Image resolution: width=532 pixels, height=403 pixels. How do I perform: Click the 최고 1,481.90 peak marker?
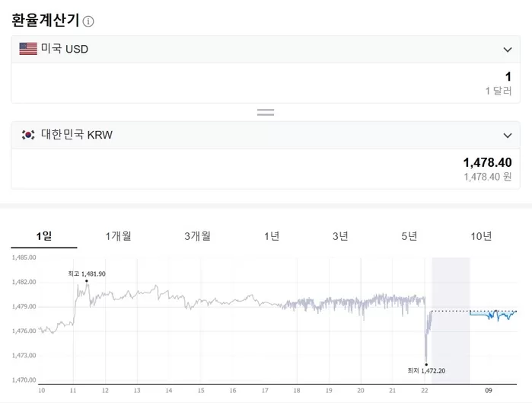click(x=87, y=280)
